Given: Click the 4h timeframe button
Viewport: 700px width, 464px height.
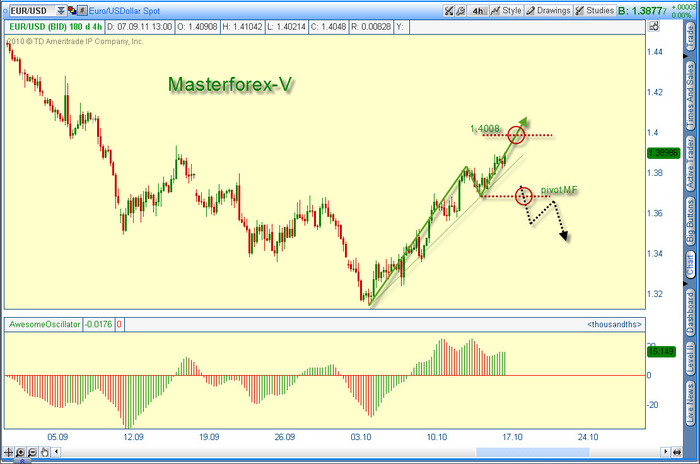Looking at the screenshot, I should coord(477,11).
